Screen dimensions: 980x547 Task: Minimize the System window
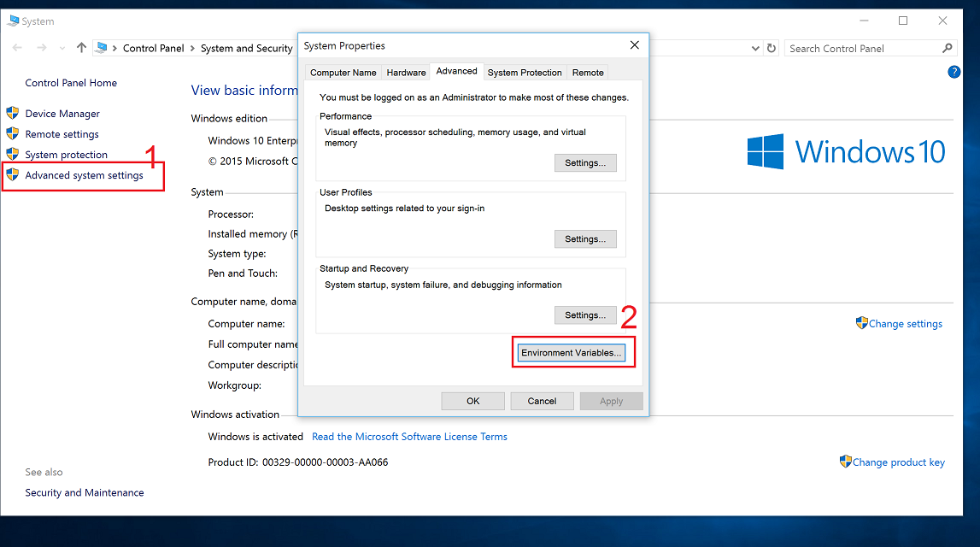(864, 21)
